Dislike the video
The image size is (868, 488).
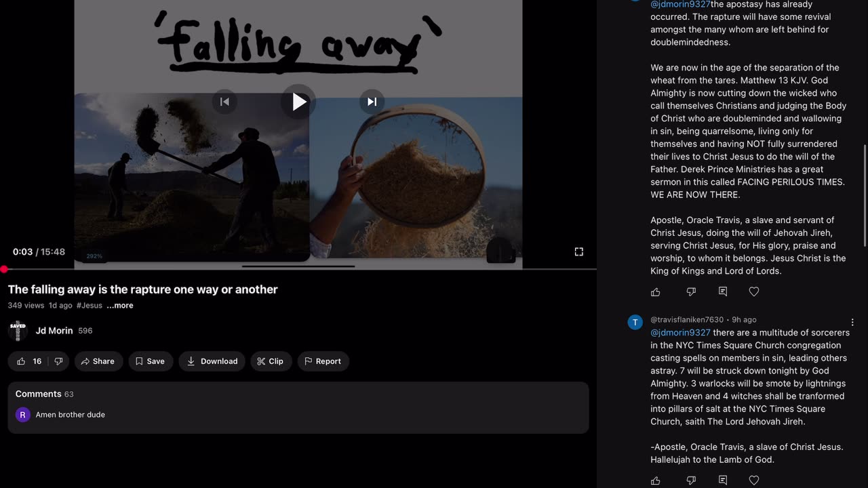(x=58, y=361)
